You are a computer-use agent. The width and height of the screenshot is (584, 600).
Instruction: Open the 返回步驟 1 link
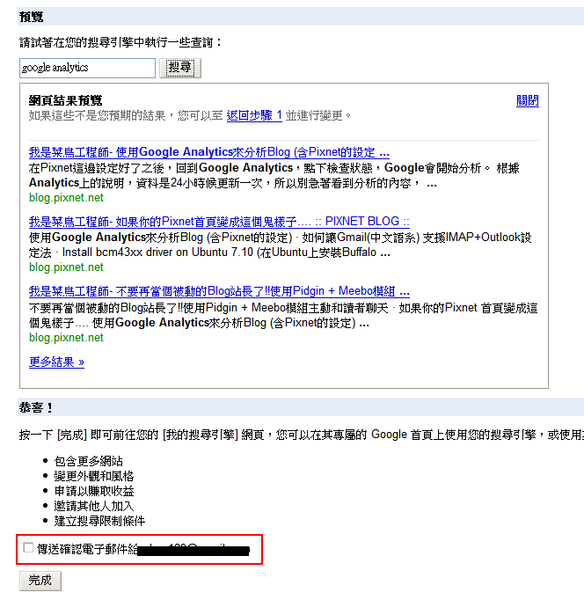point(254,116)
